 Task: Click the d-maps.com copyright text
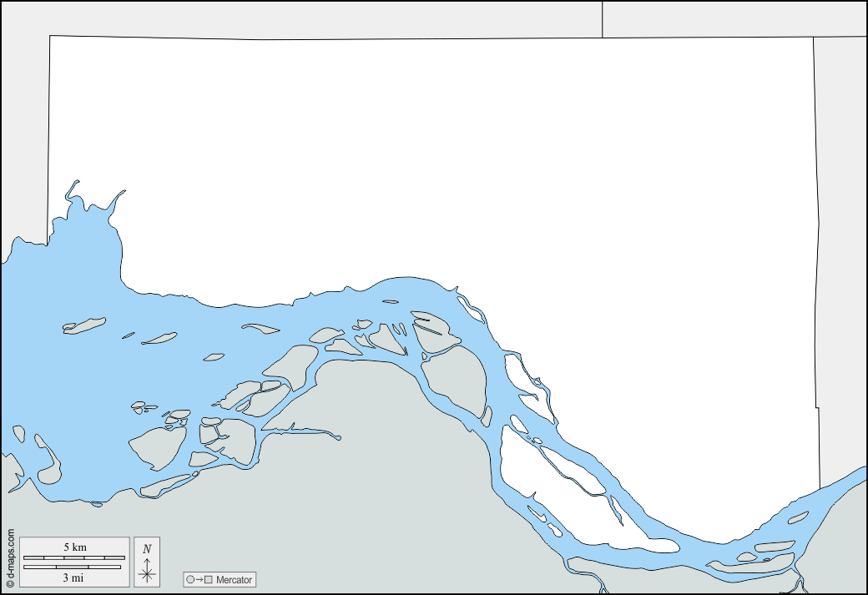(x=10, y=557)
